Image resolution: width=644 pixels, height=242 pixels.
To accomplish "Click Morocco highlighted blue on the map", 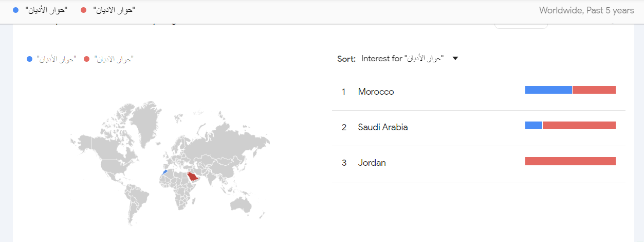I will [x=164, y=172].
